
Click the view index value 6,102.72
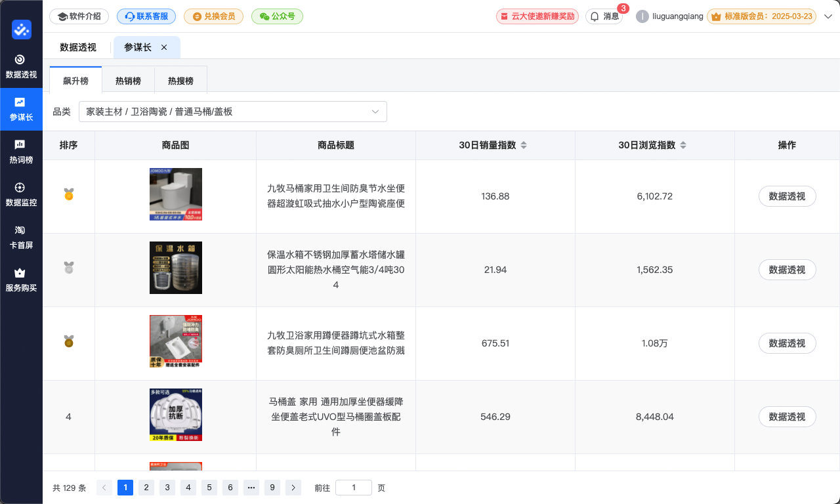[x=655, y=196]
